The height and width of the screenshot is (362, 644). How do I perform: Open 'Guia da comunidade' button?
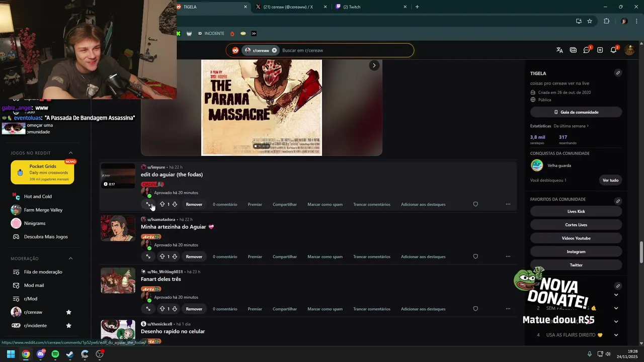click(576, 112)
